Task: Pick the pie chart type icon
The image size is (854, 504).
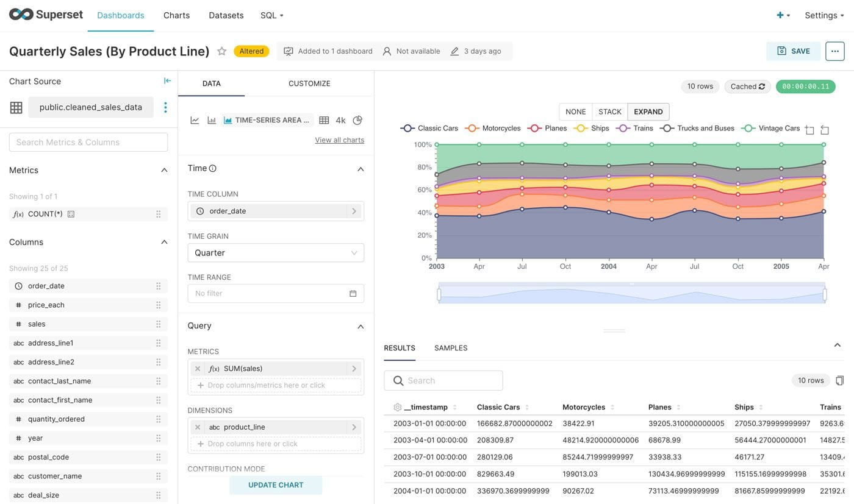Action: [x=357, y=120]
